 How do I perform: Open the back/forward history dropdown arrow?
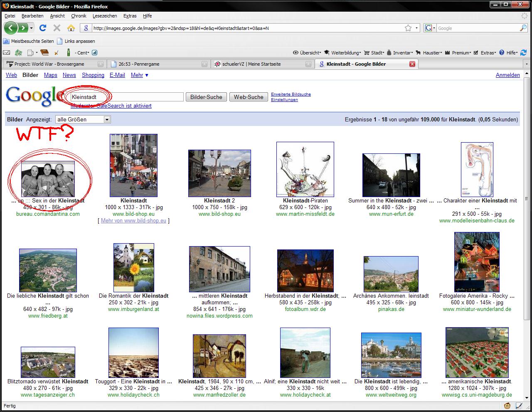coord(32,28)
